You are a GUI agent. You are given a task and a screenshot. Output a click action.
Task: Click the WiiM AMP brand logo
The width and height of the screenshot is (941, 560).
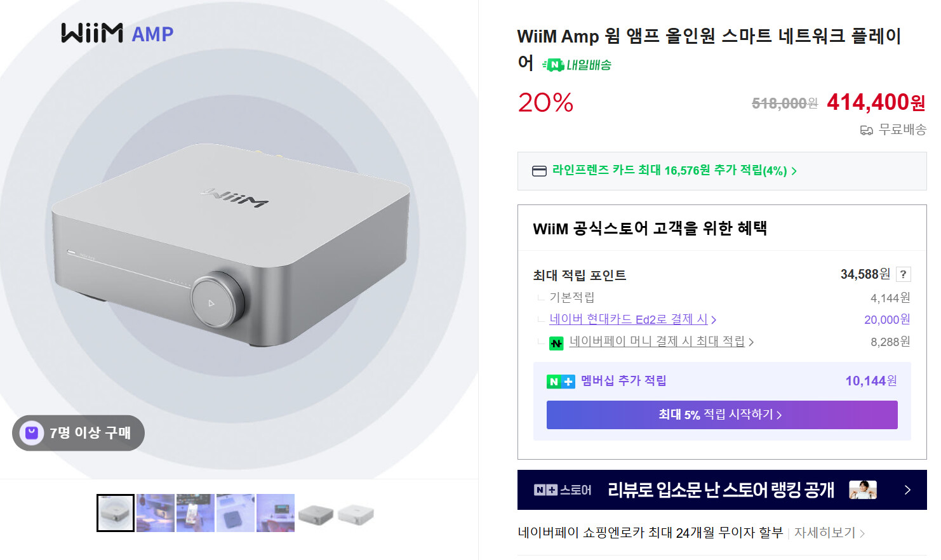(117, 33)
